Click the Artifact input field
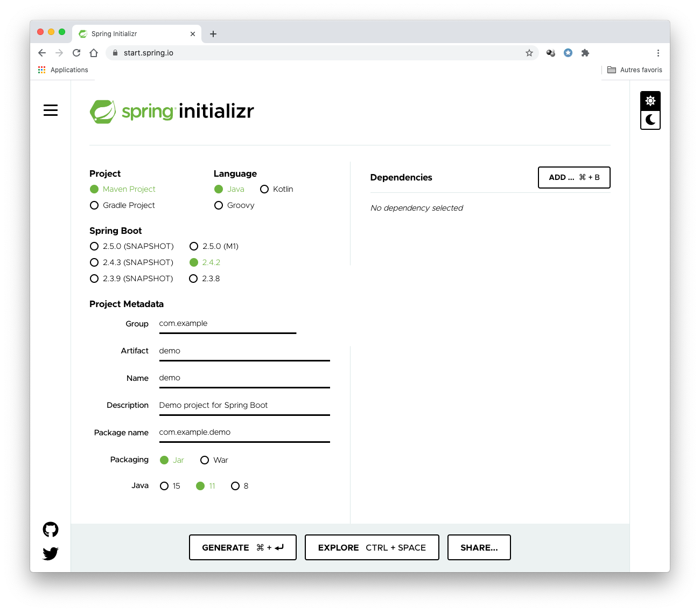This screenshot has width=700, height=612. click(x=244, y=351)
